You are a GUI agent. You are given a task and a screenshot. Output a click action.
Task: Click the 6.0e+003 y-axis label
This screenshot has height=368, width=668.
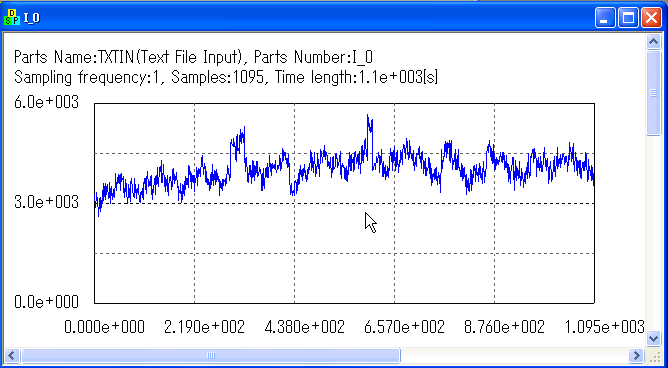point(46,103)
